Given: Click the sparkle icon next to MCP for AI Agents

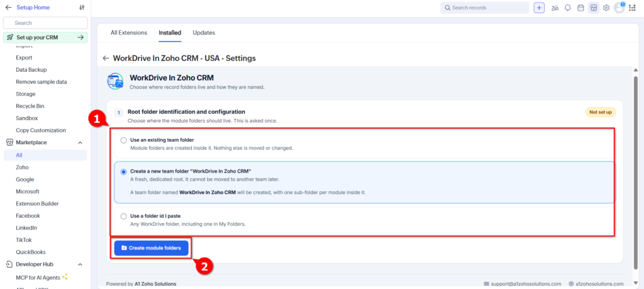Looking at the screenshot, I should coord(65,277).
